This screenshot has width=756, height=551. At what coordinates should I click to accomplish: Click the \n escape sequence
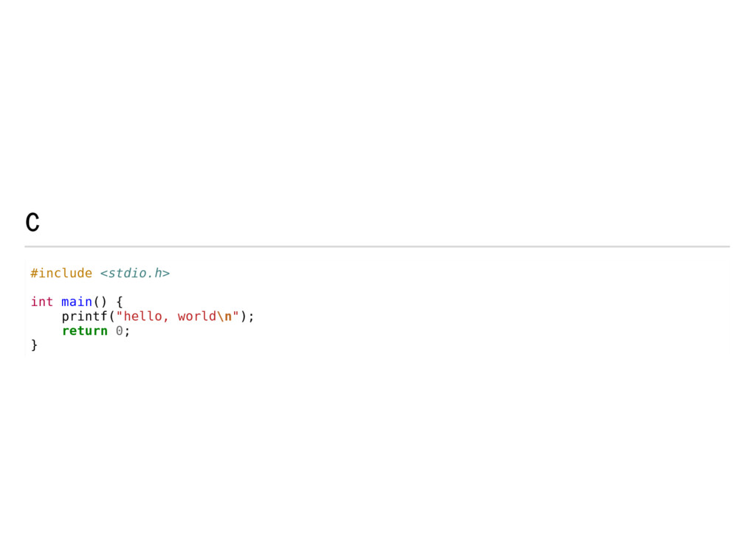(224, 316)
